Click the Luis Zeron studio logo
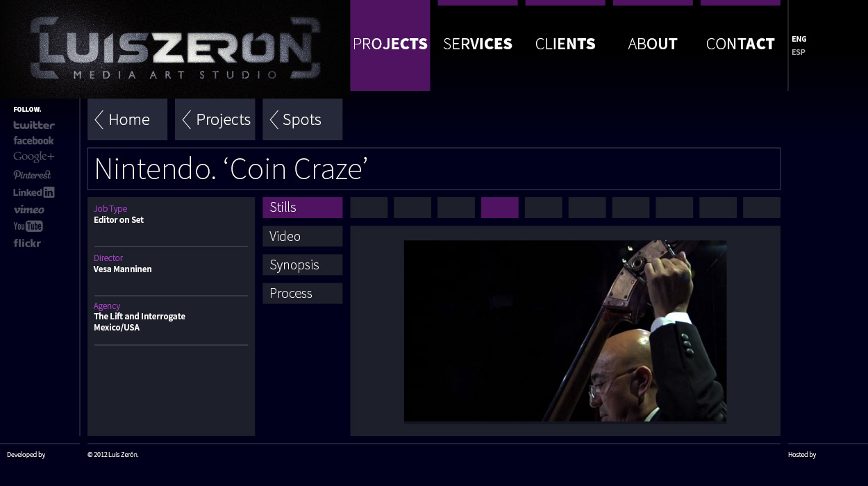This screenshot has height=486, width=868. (175, 49)
